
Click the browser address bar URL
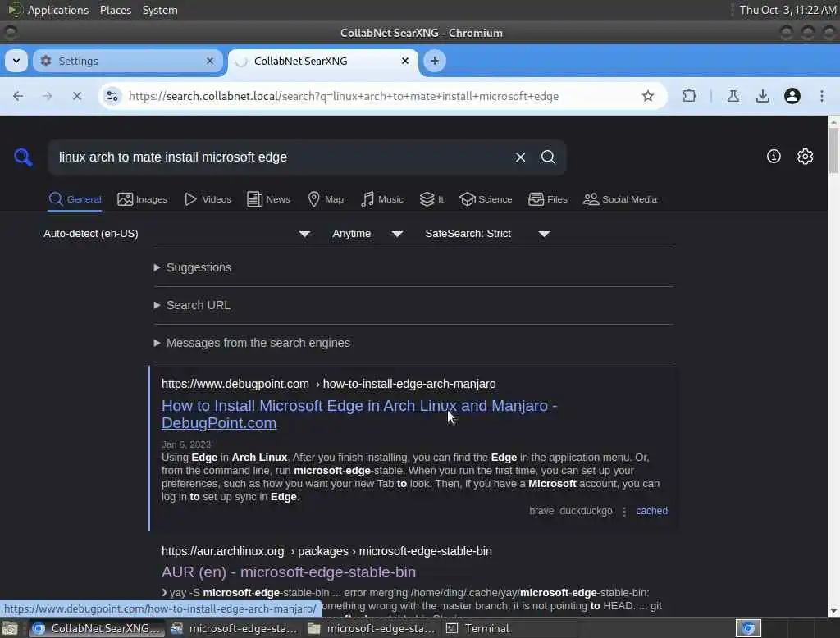point(344,96)
